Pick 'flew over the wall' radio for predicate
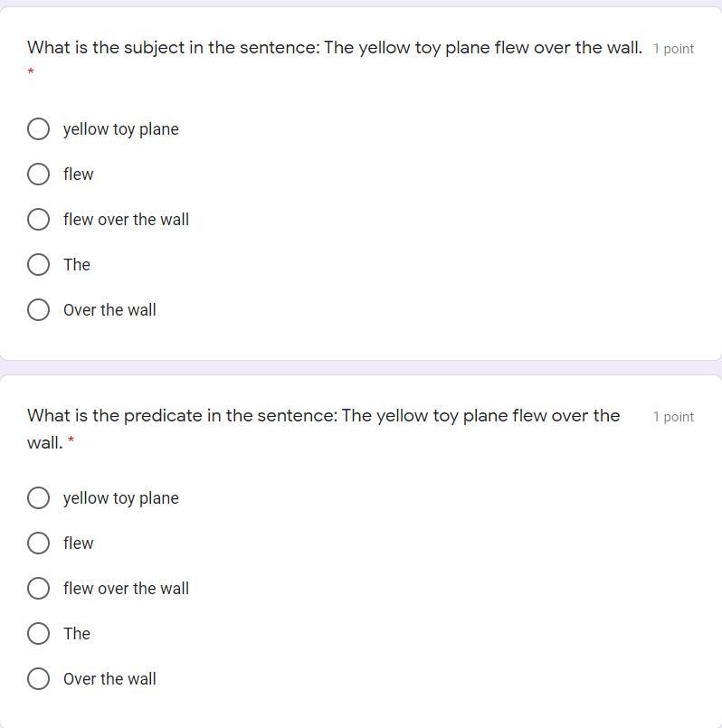 click(38, 589)
